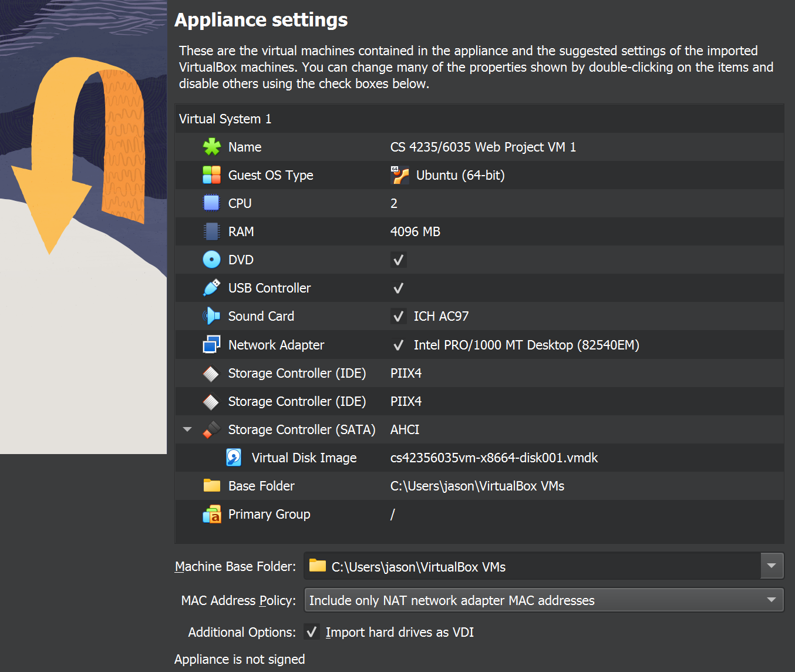Select the first PIIX4 controller value
The height and width of the screenshot is (672, 795).
(406, 373)
